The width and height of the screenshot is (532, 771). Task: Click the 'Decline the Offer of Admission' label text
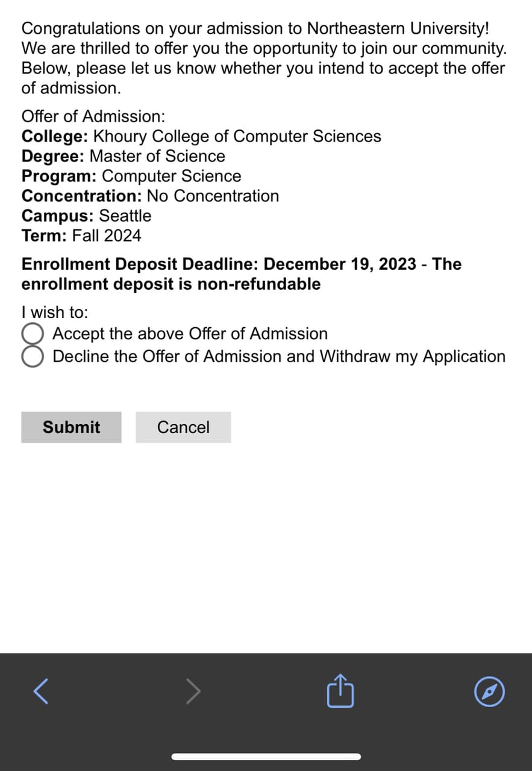coord(279,357)
